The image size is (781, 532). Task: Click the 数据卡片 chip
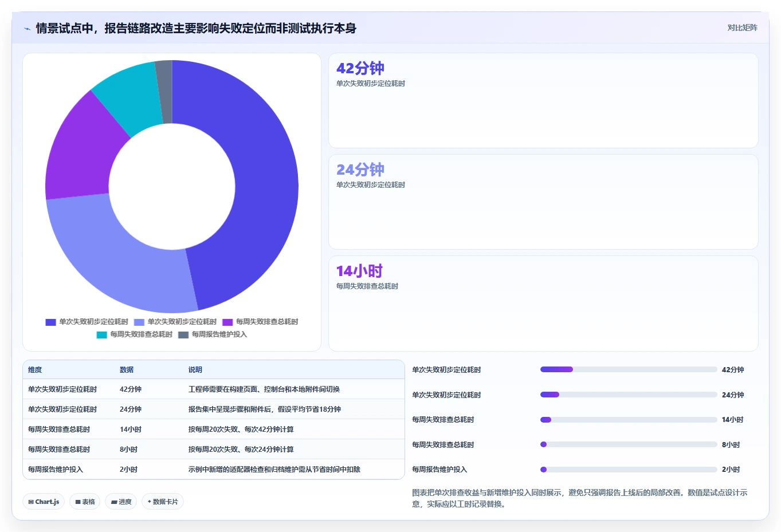163,502
